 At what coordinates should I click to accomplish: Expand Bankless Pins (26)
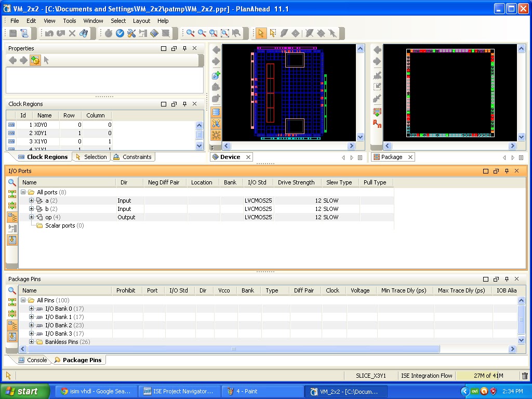point(31,342)
